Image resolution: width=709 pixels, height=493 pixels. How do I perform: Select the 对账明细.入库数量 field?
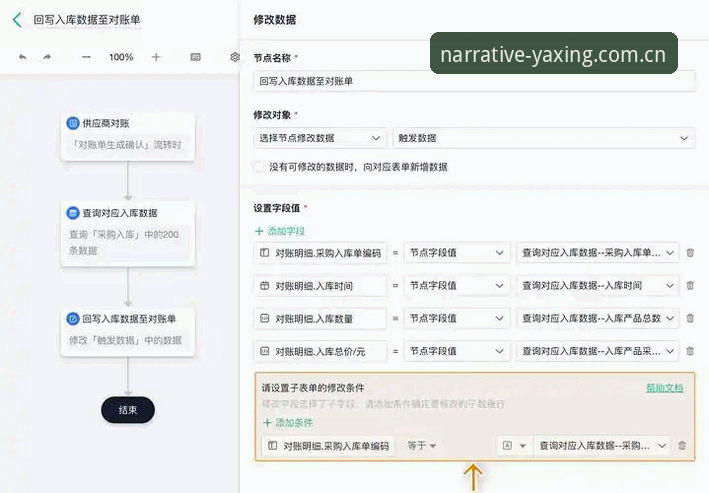(x=320, y=318)
